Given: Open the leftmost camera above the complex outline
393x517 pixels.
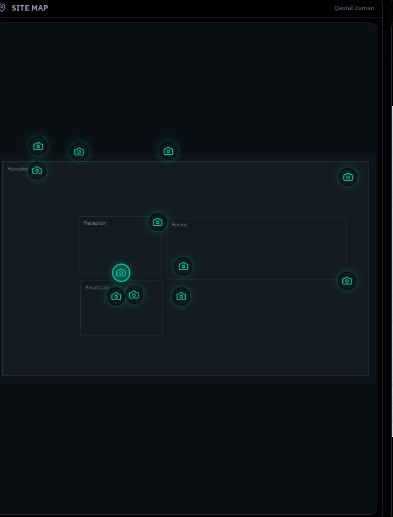Looking at the screenshot, I should pyautogui.click(x=38, y=146).
